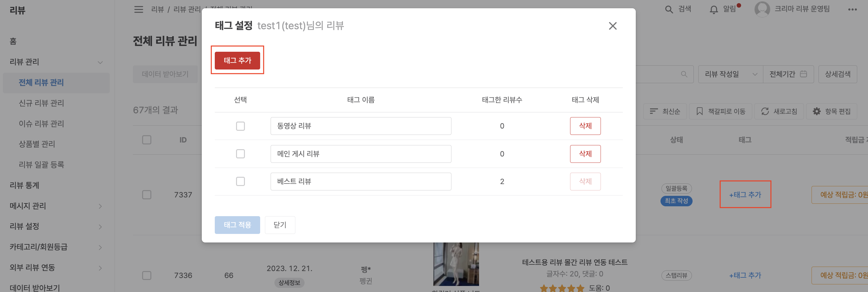Viewport: 868px width, 292px height.
Task: Tick the 베스트 리뷰 tag checkbox
Action: click(x=240, y=182)
